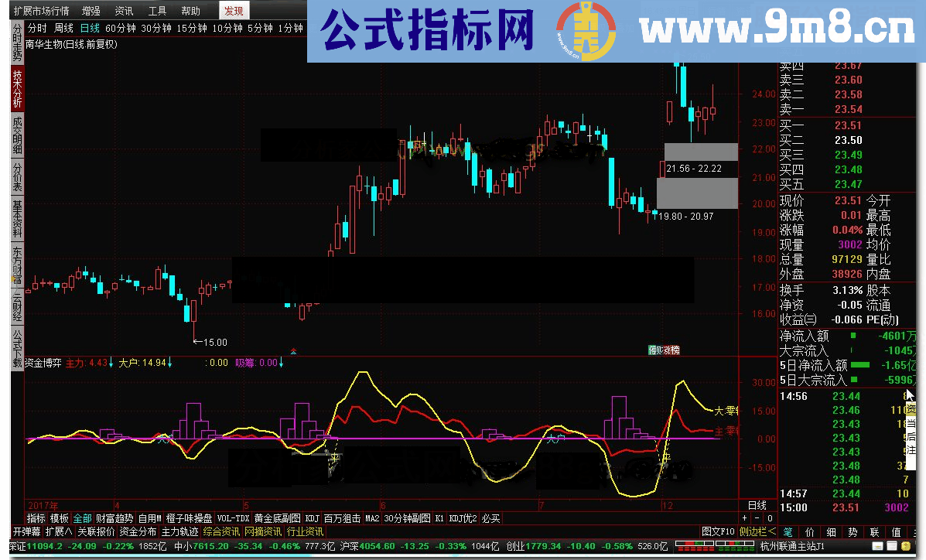This screenshot has height=560, width=926.
Task: Reset chart zoom with the 0 button
Action: 770,517
